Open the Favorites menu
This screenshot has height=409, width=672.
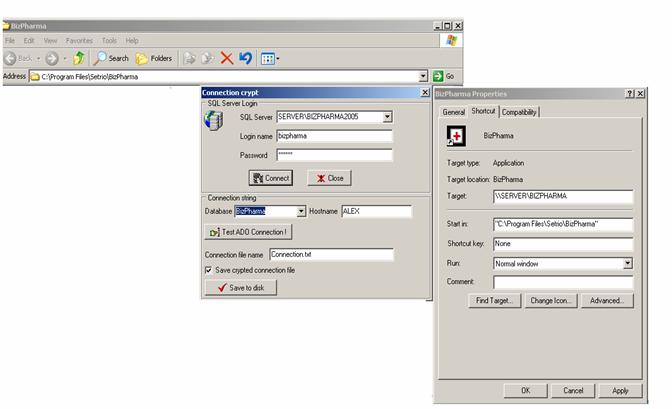[x=79, y=41]
